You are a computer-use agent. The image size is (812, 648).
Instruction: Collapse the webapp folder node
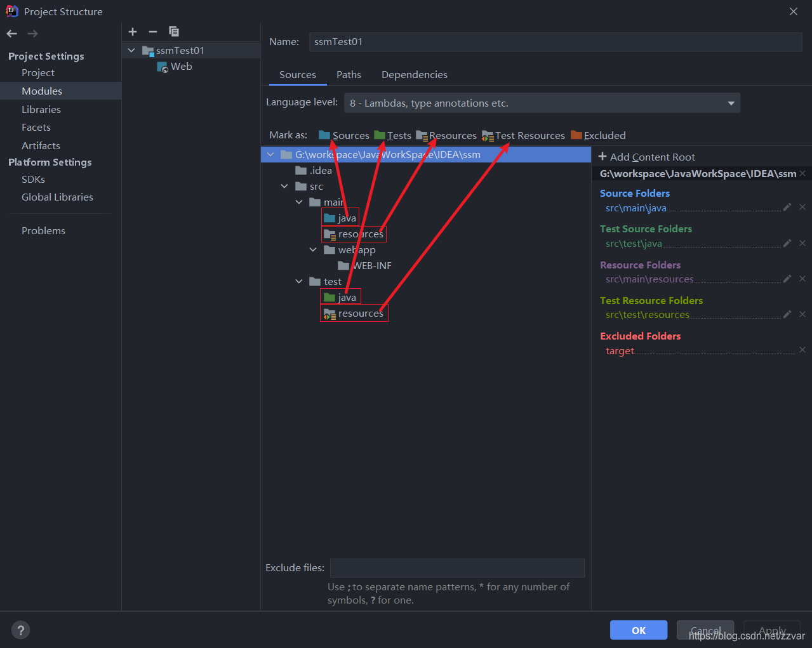click(x=313, y=250)
